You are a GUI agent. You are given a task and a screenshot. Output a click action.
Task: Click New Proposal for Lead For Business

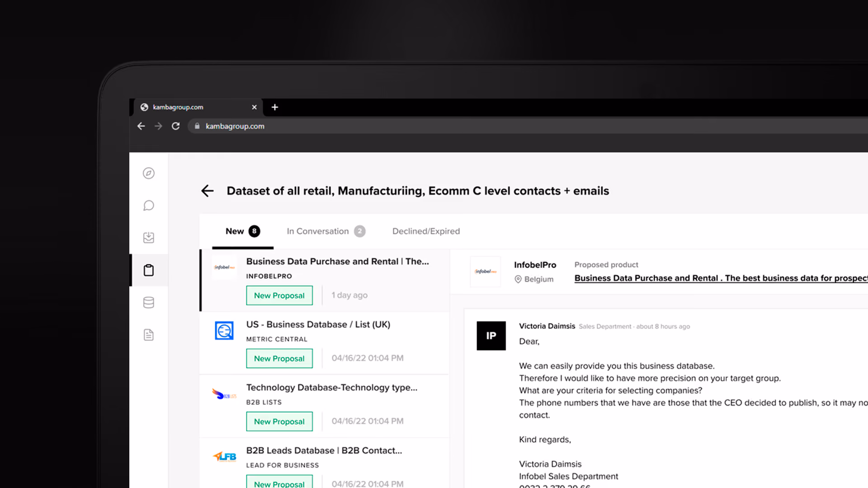pos(279,483)
